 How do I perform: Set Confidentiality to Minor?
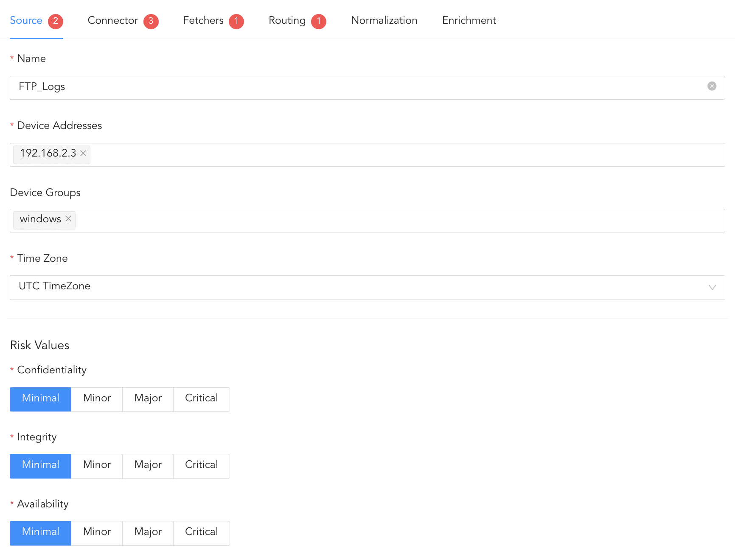point(97,399)
